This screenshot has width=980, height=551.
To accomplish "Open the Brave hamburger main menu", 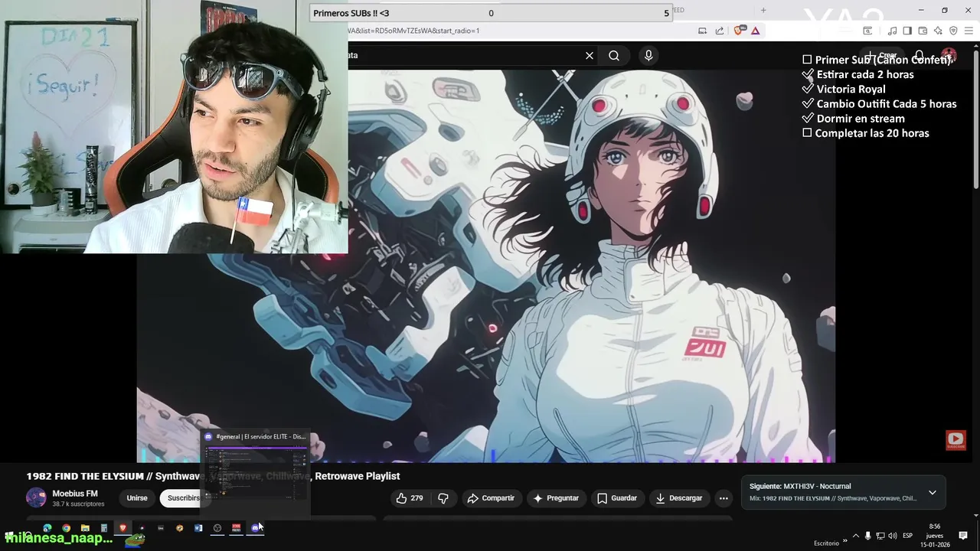I will pos(969,31).
